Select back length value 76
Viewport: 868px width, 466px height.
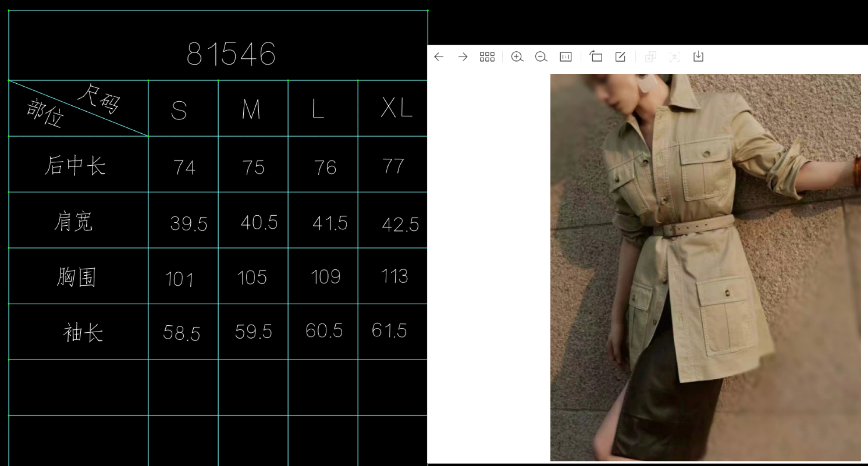pyautogui.click(x=325, y=167)
